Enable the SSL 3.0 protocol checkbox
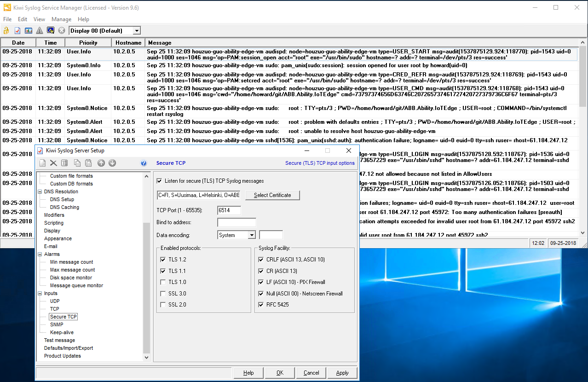 click(163, 294)
